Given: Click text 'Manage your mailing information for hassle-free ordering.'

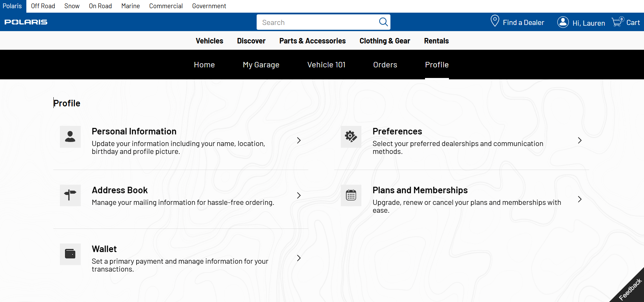Looking at the screenshot, I should coord(183,202).
